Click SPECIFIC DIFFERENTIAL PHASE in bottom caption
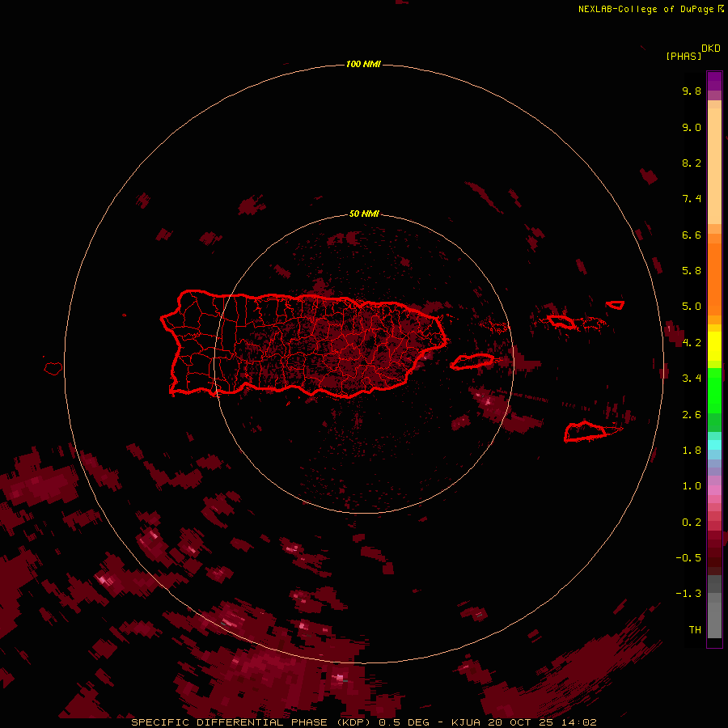 pyautogui.click(x=230, y=722)
